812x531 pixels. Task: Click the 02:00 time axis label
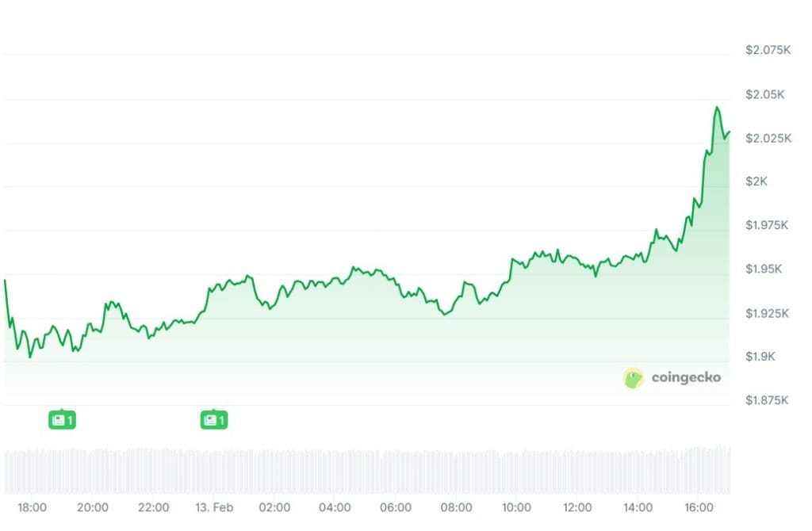click(274, 507)
